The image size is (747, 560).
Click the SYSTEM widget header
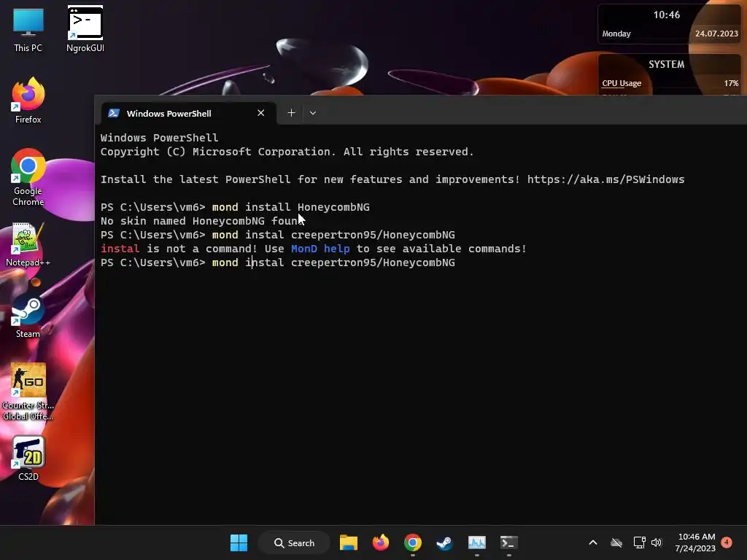pyautogui.click(x=667, y=64)
